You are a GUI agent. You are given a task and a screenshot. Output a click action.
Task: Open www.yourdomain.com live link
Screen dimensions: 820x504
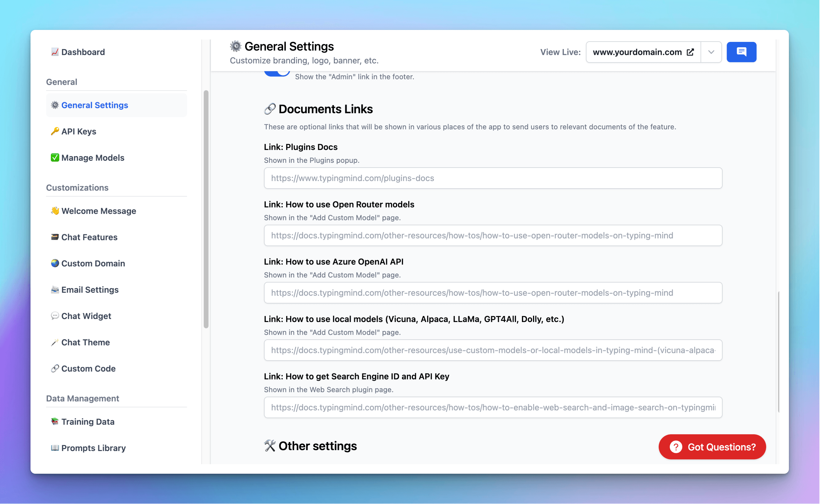point(637,52)
